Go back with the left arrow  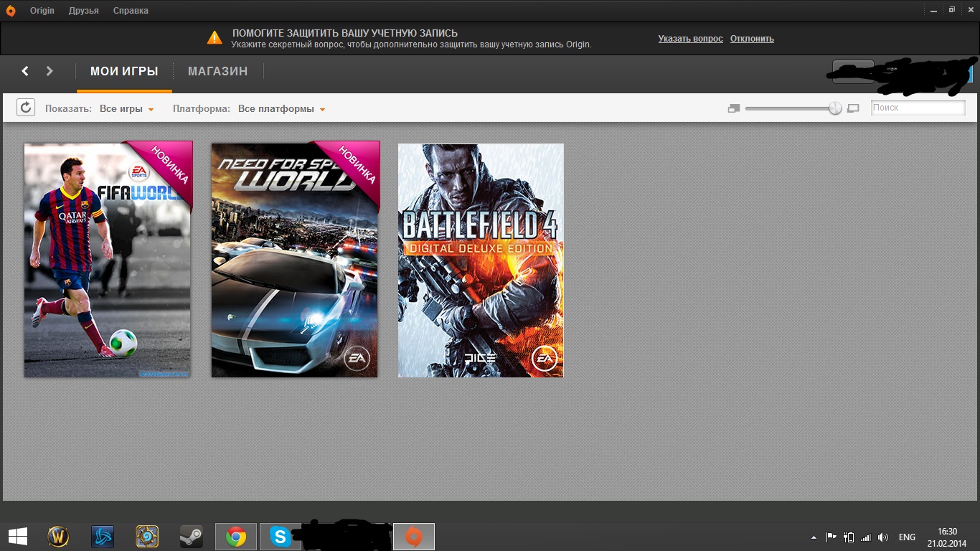tap(25, 71)
